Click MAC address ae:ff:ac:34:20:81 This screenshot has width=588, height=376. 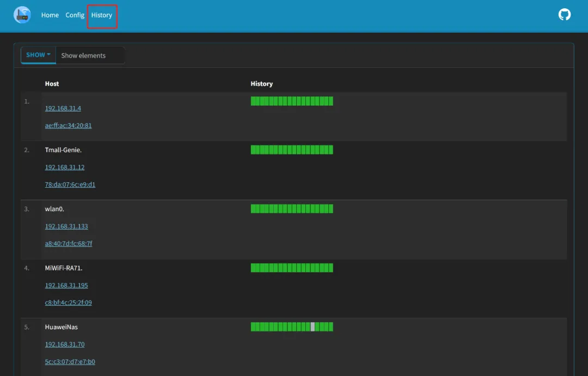pyautogui.click(x=68, y=126)
